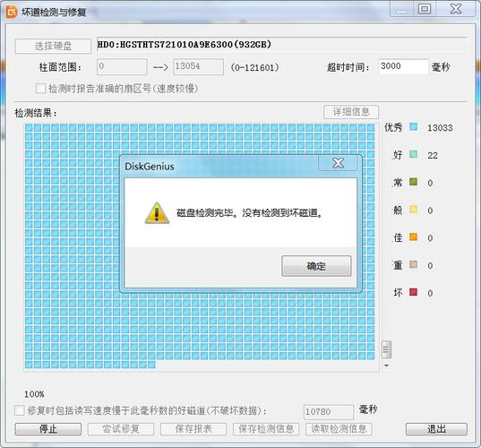Click the 检测结果 label

pyautogui.click(x=36, y=113)
